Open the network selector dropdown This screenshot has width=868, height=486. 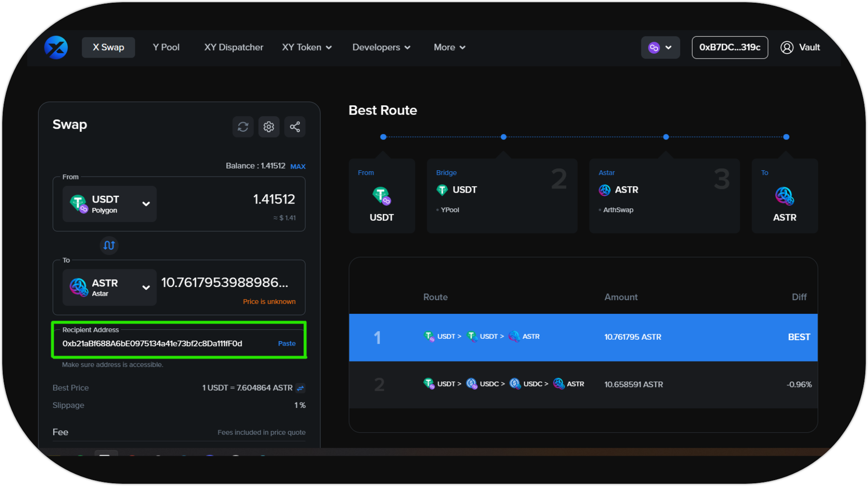point(660,48)
